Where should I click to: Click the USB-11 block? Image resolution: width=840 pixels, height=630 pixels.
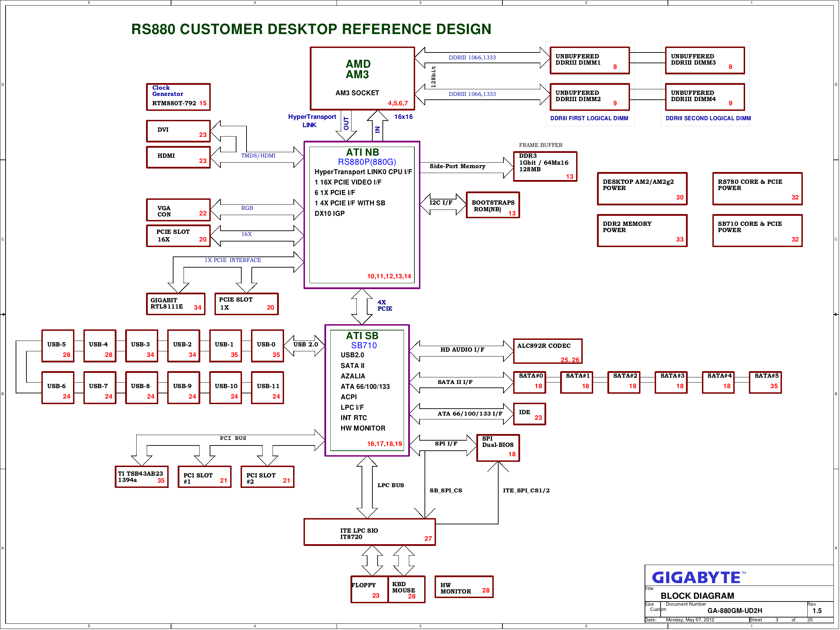pyautogui.click(x=268, y=388)
